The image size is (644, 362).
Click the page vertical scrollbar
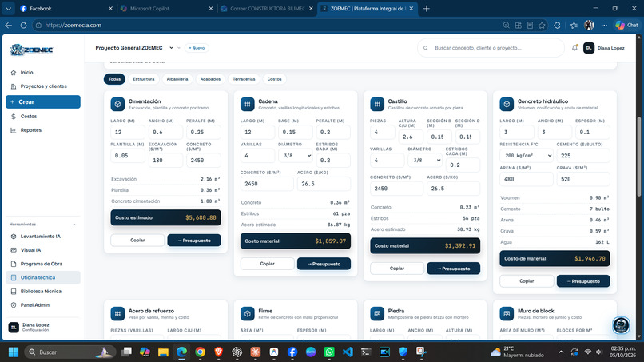(x=638, y=156)
